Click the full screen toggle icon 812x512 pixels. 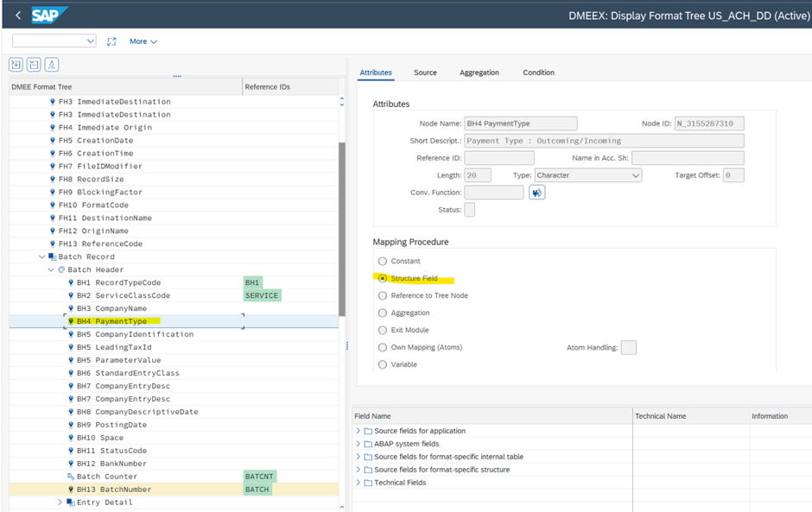tap(111, 41)
